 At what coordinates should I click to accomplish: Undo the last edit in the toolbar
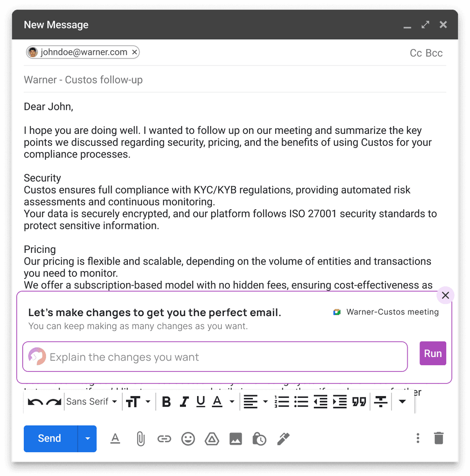tap(35, 402)
